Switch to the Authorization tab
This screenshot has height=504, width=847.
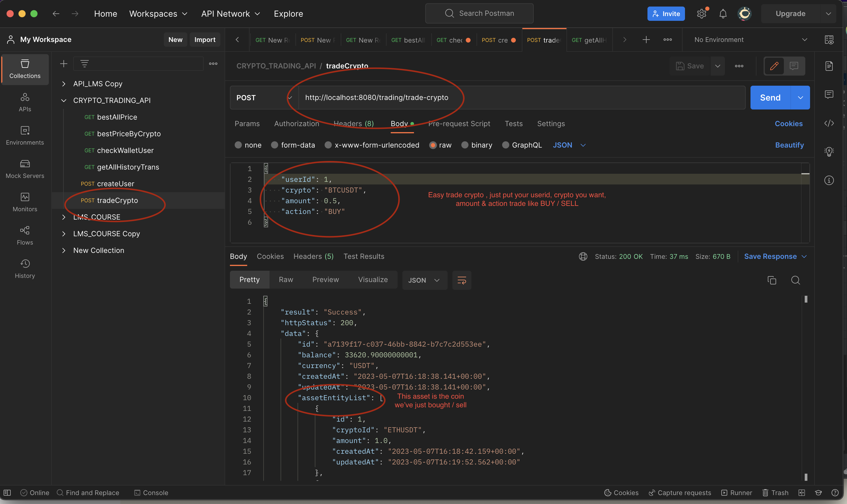296,124
